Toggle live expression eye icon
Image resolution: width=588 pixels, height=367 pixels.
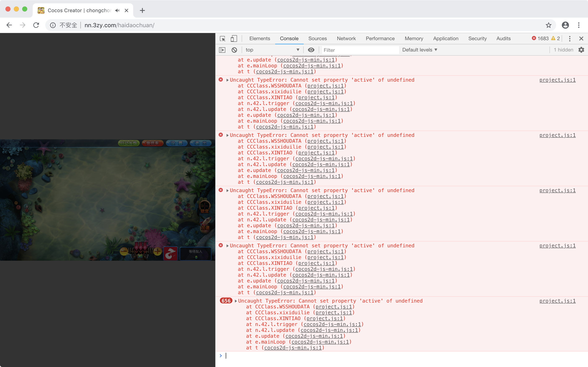click(311, 50)
